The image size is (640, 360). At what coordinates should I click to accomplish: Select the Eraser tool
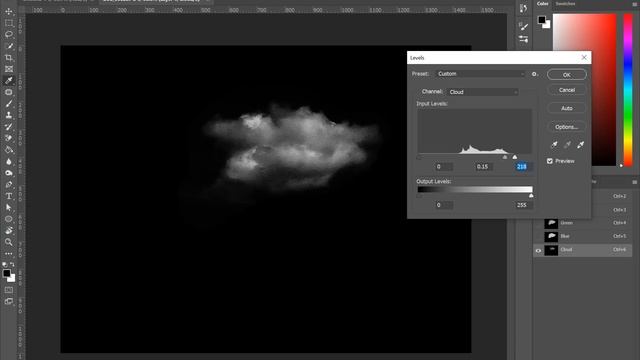9,138
